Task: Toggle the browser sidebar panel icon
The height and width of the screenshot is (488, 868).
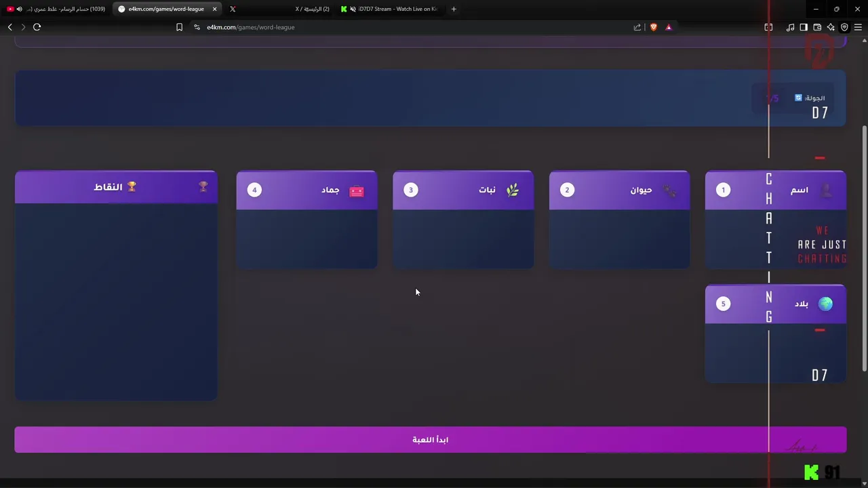Action: pyautogui.click(x=804, y=27)
